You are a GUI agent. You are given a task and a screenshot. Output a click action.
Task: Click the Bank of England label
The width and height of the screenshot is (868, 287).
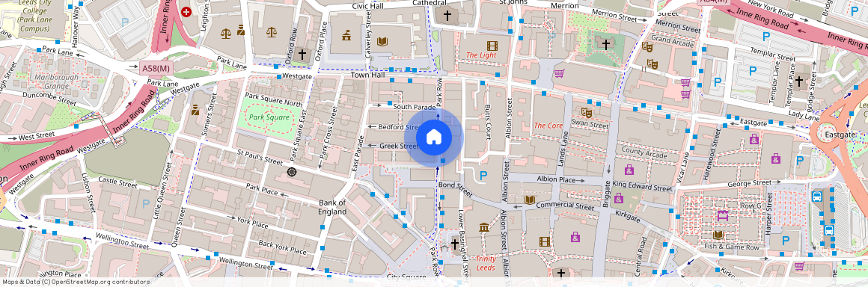(x=332, y=207)
